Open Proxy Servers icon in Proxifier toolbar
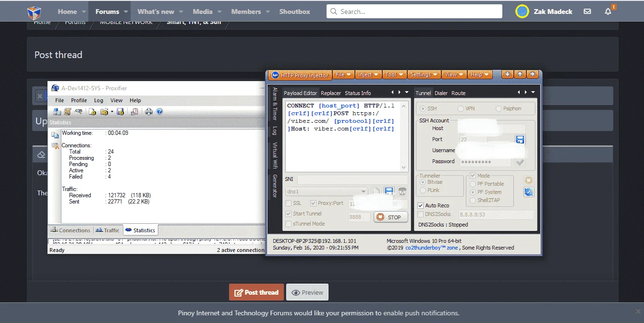 pos(57,111)
